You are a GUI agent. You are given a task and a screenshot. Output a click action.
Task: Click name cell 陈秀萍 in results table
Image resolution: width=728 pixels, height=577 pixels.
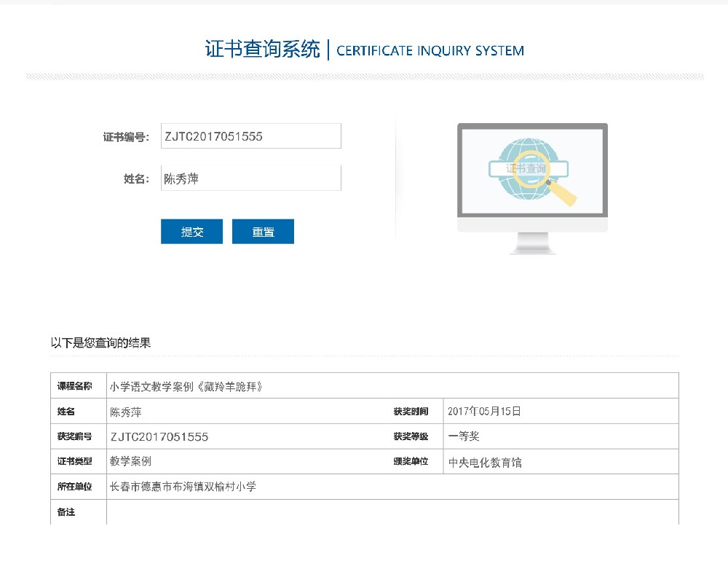(126, 412)
